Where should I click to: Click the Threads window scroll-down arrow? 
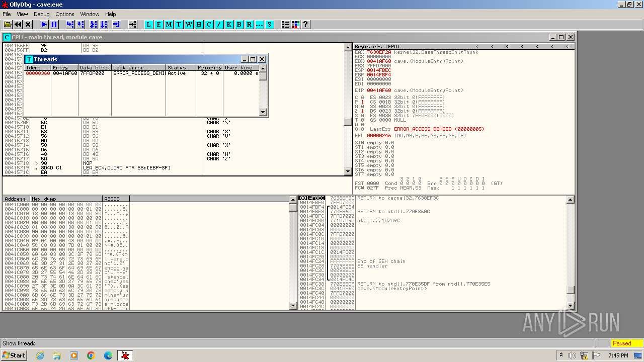[263, 112]
